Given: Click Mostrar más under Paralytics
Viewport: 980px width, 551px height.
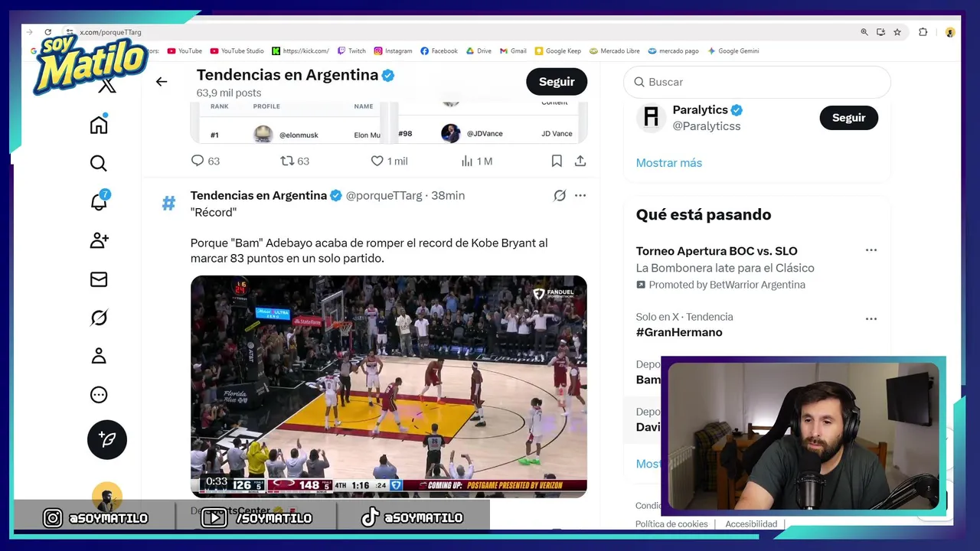Looking at the screenshot, I should (669, 162).
